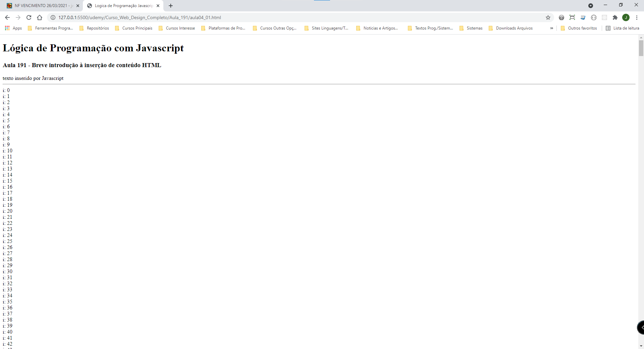
Task: Open the Apps shortcut in bookmarks bar
Action: coord(13,28)
